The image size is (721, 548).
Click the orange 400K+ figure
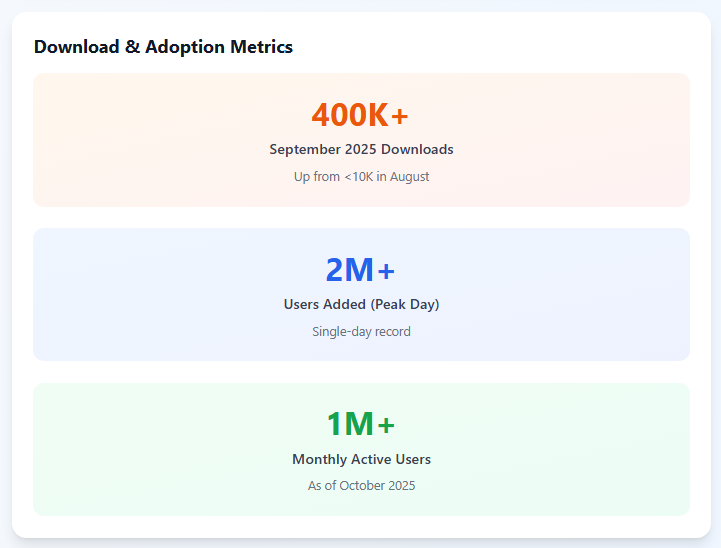pos(360,115)
